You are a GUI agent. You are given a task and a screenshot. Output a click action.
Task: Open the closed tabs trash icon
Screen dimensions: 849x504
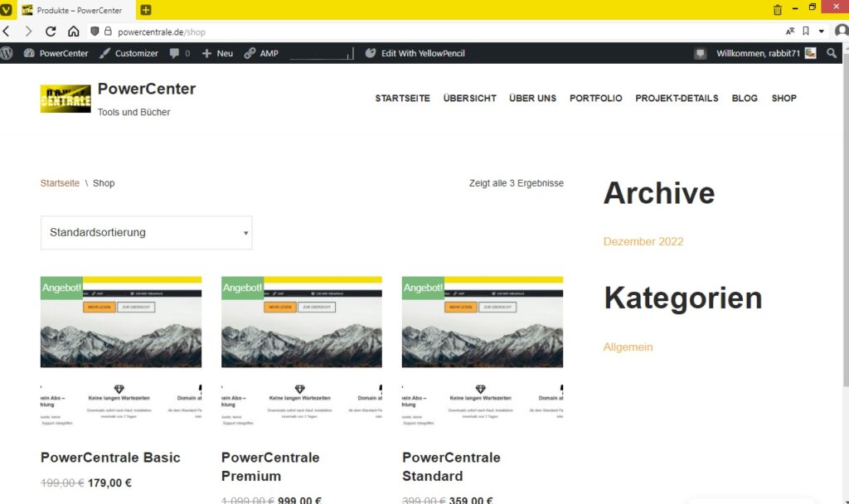pyautogui.click(x=778, y=10)
